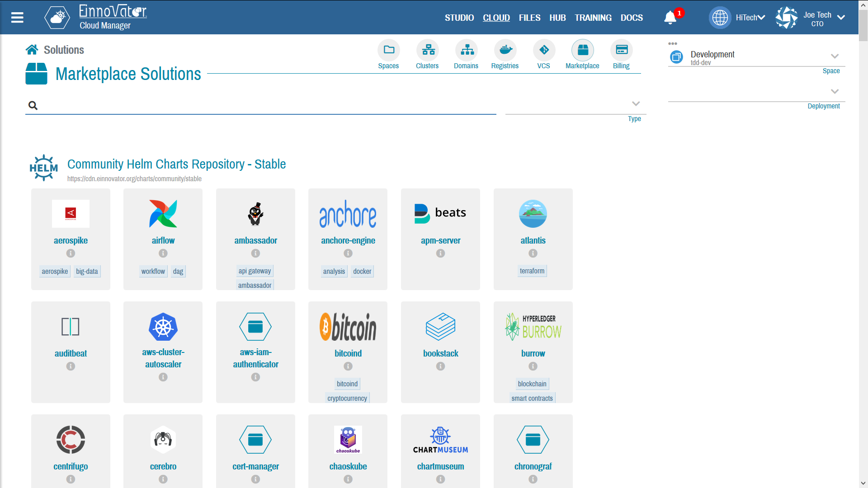Viewport: 868px width, 488px height.
Task: Click the search magnifier icon
Action: pos(33,105)
